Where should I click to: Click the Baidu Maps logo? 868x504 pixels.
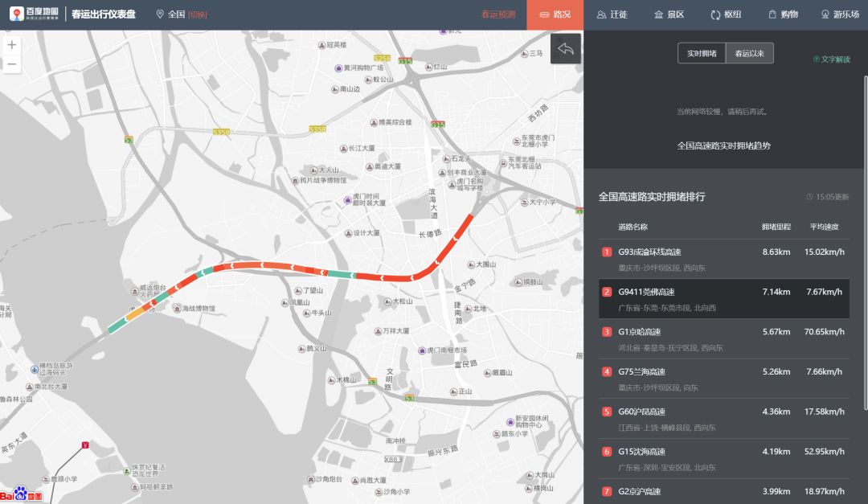pos(34,14)
